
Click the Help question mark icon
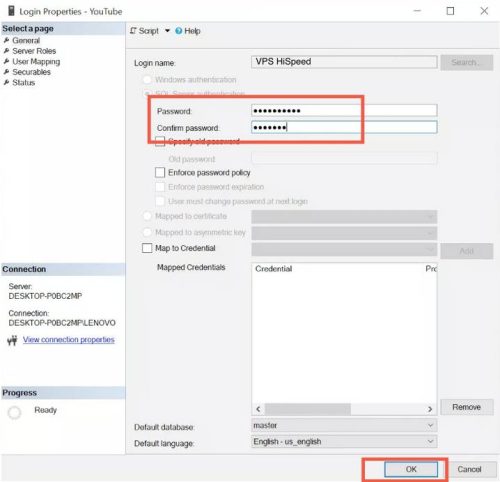[179, 31]
